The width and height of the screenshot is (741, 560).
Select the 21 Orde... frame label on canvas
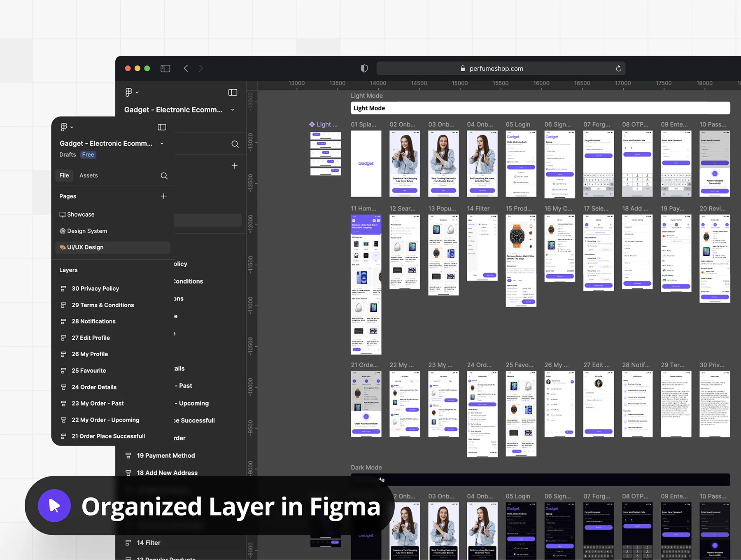tap(364, 365)
